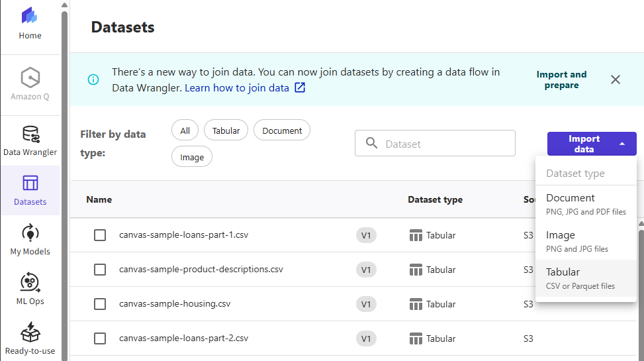The height and width of the screenshot is (361, 644).
Task: Click the left sidebar vertical scrollbar
Action: [x=64, y=179]
